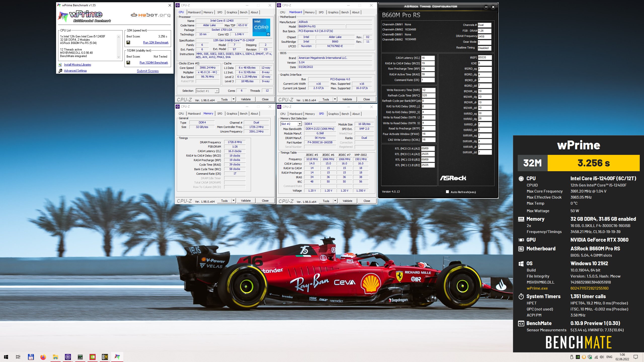Click the icon next to Install Missing Libraries

[x=60, y=65]
